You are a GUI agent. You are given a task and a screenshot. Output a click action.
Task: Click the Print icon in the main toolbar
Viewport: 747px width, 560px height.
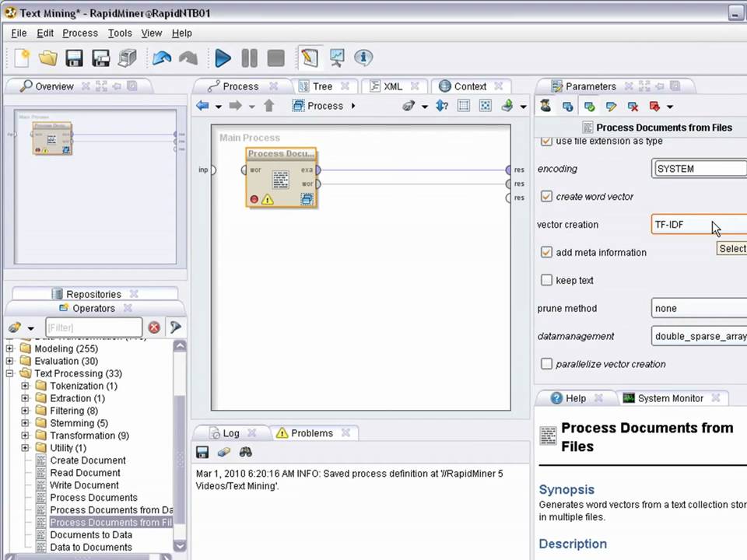127,58
